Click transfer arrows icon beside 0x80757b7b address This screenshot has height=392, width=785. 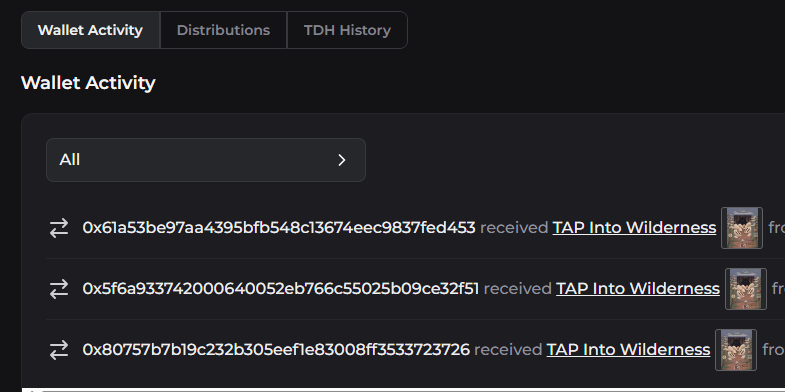click(x=59, y=349)
